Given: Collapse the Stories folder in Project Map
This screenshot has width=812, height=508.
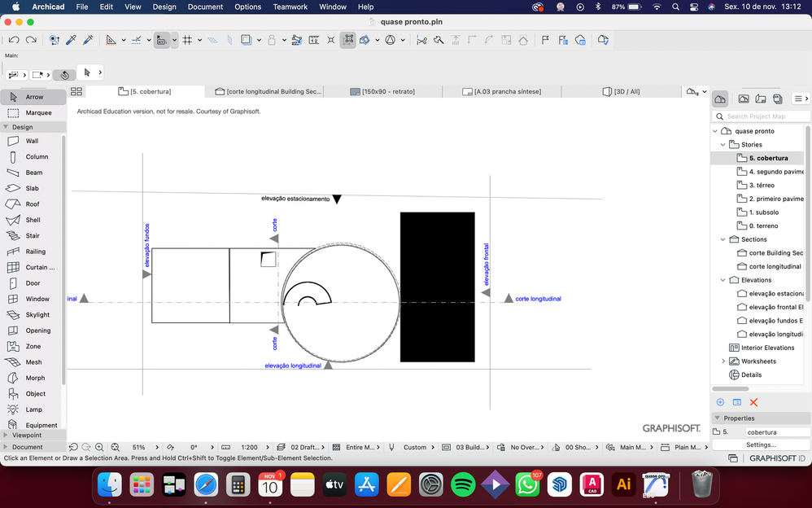Looking at the screenshot, I should click(723, 145).
